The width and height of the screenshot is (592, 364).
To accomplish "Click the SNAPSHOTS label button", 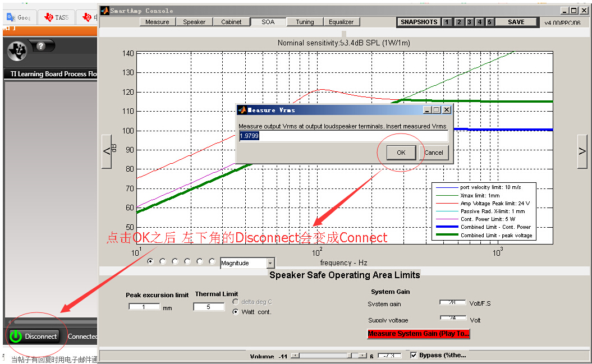I will 419,22.
